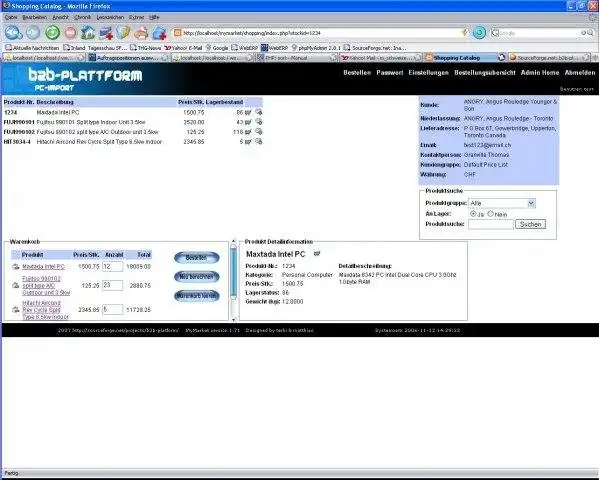Screen dimensions: 599x480
Task: Open the Produktgruppe dropdown
Action: (x=531, y=203)
